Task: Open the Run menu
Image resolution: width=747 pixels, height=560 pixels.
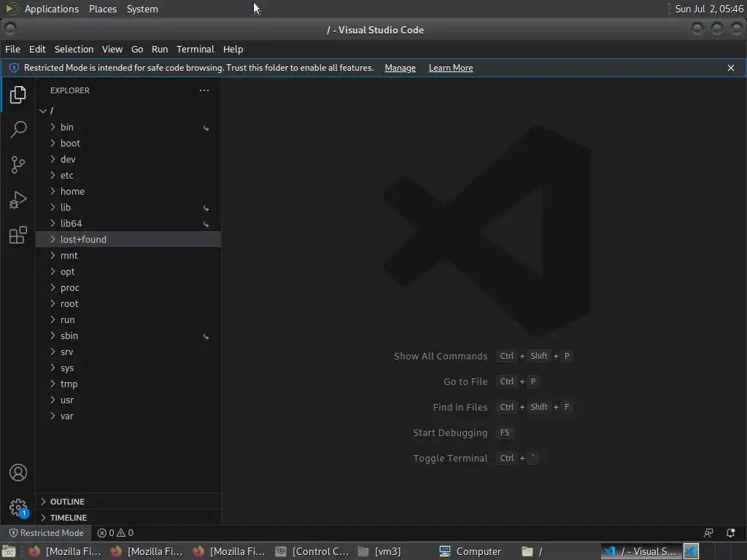Action: click(160, 49)
